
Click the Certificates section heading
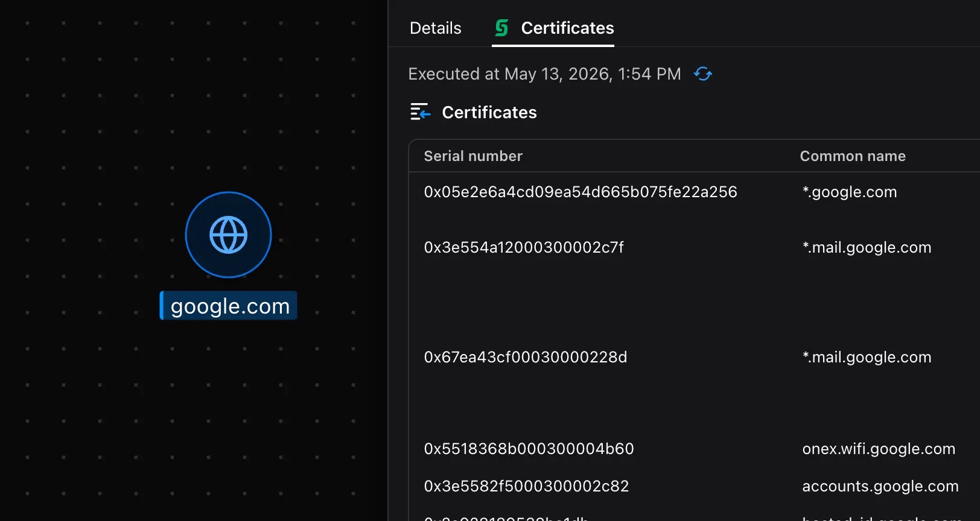(x=489, y=112)
